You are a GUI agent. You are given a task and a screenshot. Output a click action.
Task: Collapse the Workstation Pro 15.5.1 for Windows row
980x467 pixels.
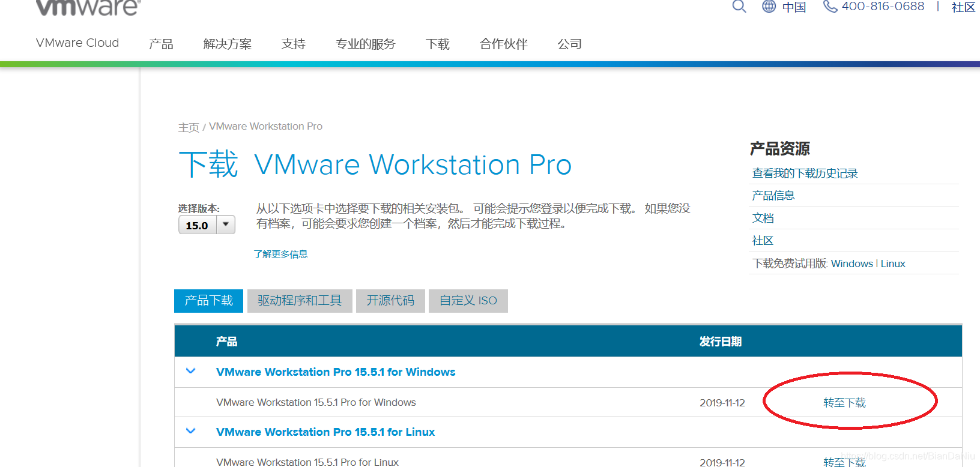(x=191, y=371)
